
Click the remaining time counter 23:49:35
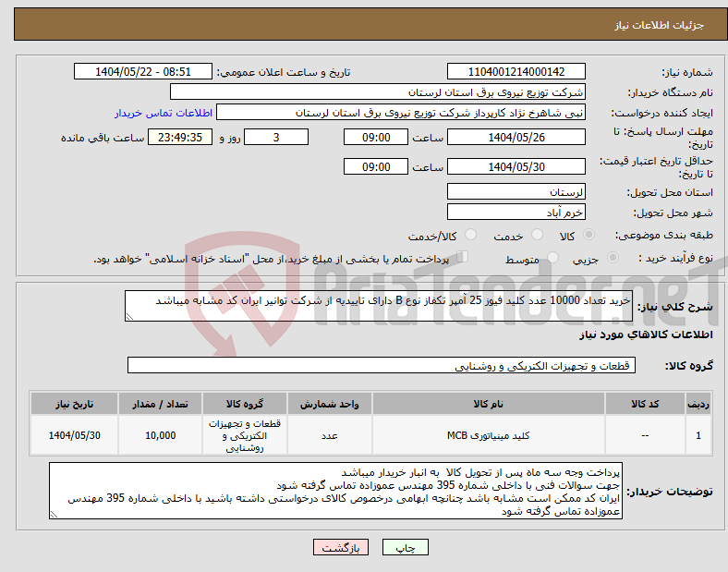click(180, 138)
